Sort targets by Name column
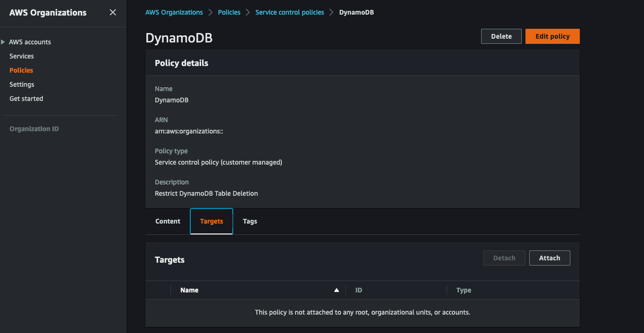The image size is (644, 333). pos(189,290)
